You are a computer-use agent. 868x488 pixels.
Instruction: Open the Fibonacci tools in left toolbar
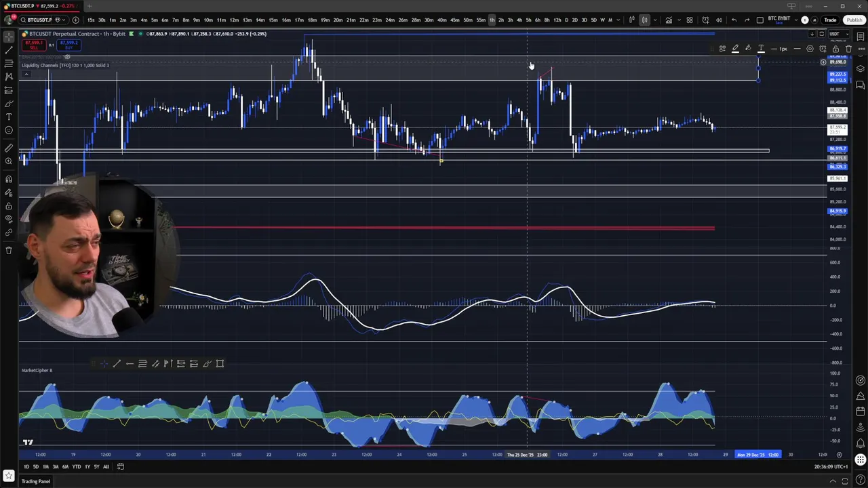pyautogui.click(x=9, y=64)
